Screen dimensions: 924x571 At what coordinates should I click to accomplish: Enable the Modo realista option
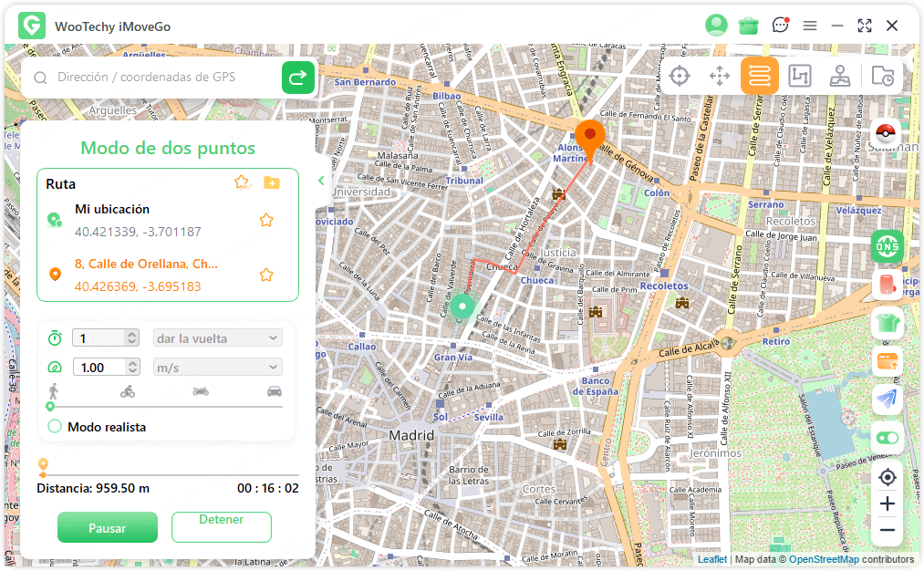pyautogui.click(x=55, y=427)
